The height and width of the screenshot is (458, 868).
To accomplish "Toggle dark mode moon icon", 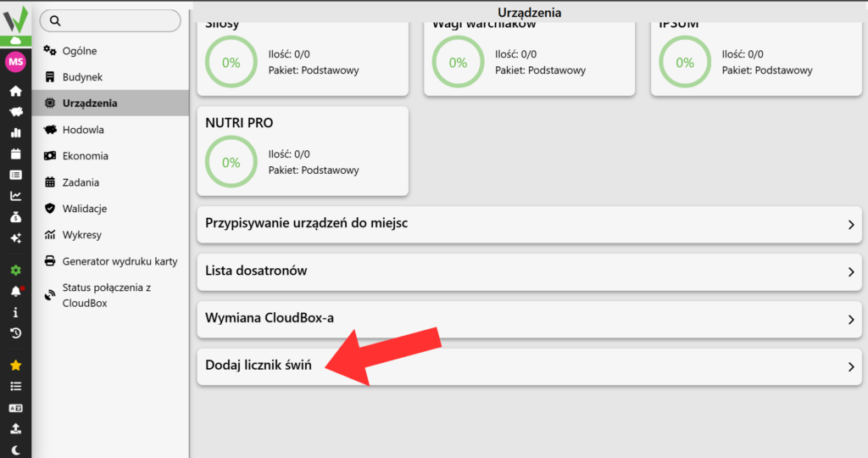I will coord(15,450).
